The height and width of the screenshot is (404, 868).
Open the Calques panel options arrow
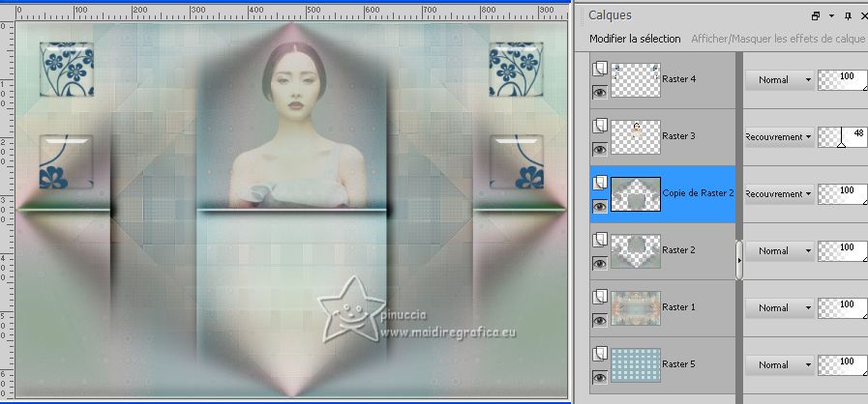(x=831, y=16)
